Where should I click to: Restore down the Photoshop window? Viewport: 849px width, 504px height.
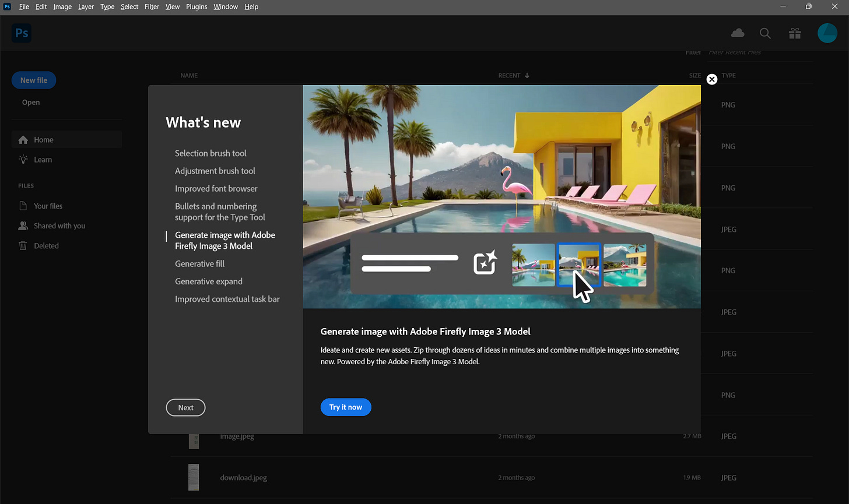pos(809,6)
